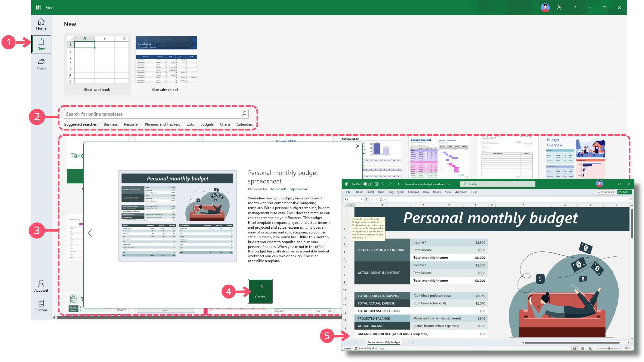Click the next sheet navigation arrow

355,343
